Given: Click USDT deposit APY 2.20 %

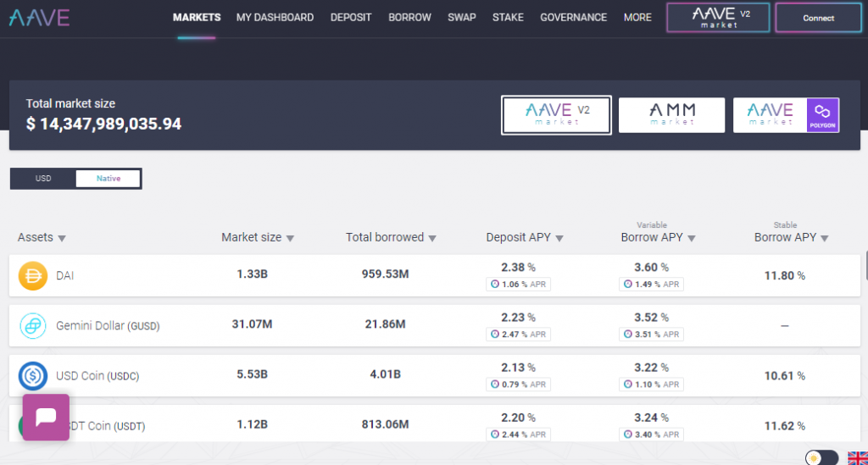Looking at the screenshot, I should 518,418.
